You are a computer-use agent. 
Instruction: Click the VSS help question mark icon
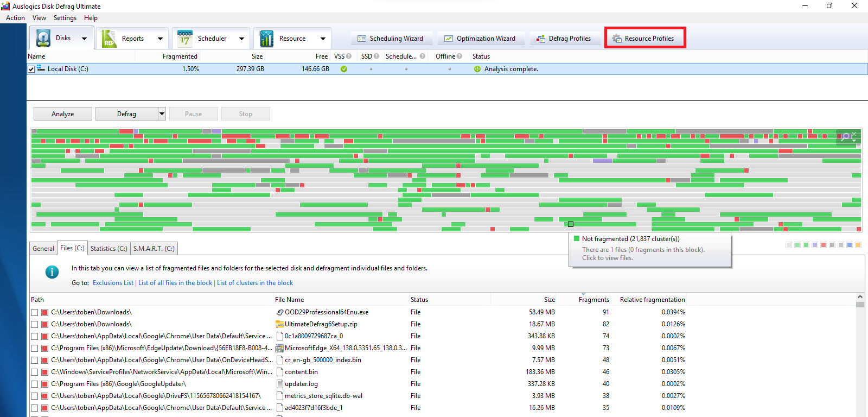pos(349,56)
